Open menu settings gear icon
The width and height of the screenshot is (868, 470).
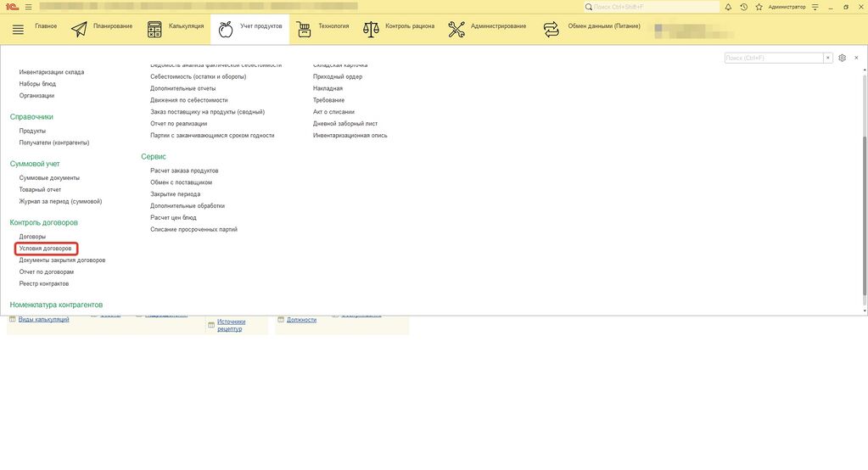coord(842,58)
